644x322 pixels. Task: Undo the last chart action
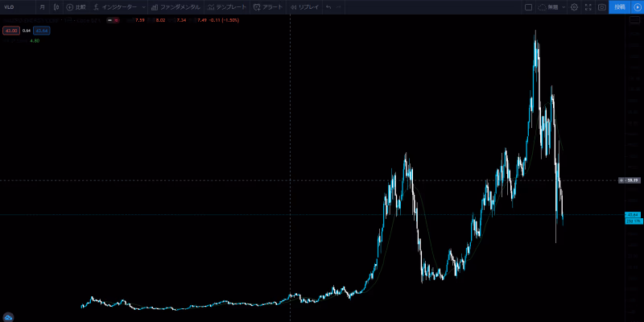point(328,6)
